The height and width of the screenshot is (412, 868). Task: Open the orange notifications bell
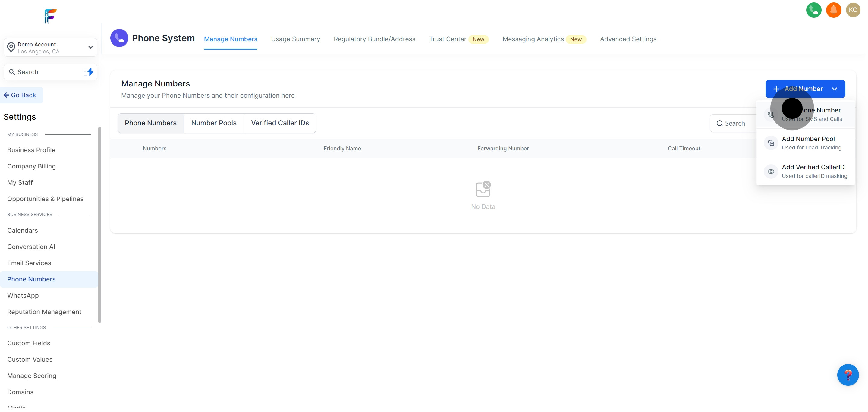833,10
